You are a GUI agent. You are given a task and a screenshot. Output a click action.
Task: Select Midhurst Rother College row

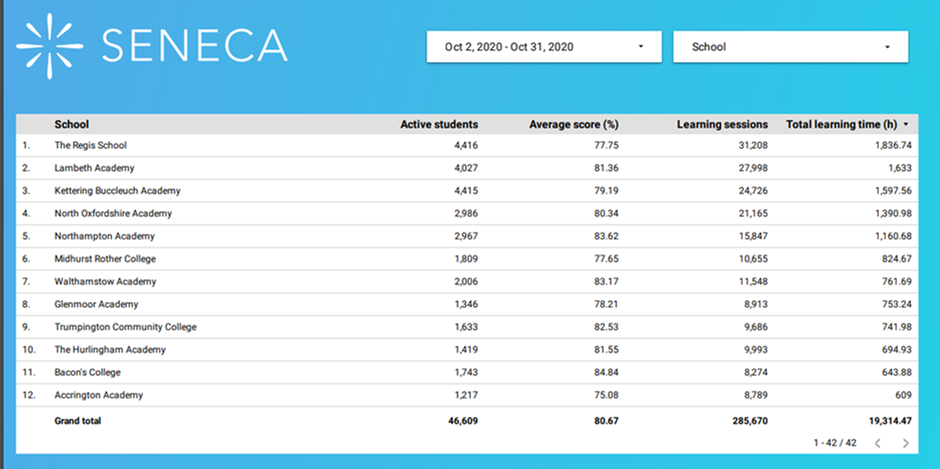click(105, 259)
